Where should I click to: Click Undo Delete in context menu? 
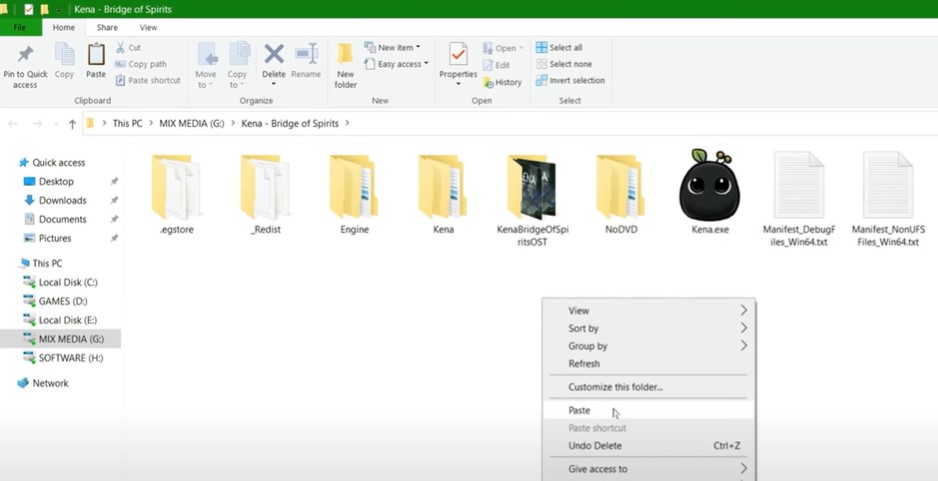[x=649, y=446]
